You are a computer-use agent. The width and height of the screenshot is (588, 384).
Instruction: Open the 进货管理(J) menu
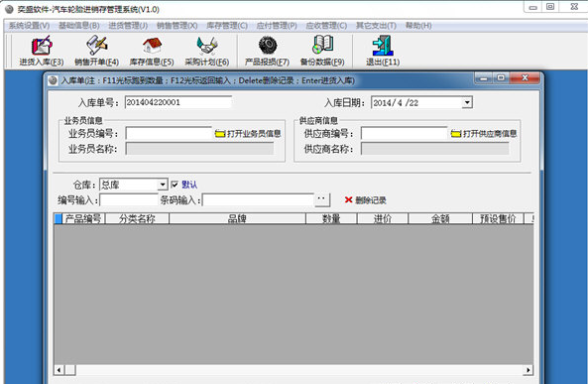[128, 26]
